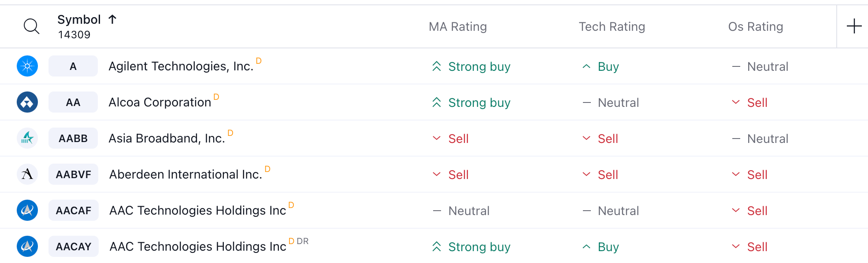Click the MA Rating column header

(x=457, y=27)
